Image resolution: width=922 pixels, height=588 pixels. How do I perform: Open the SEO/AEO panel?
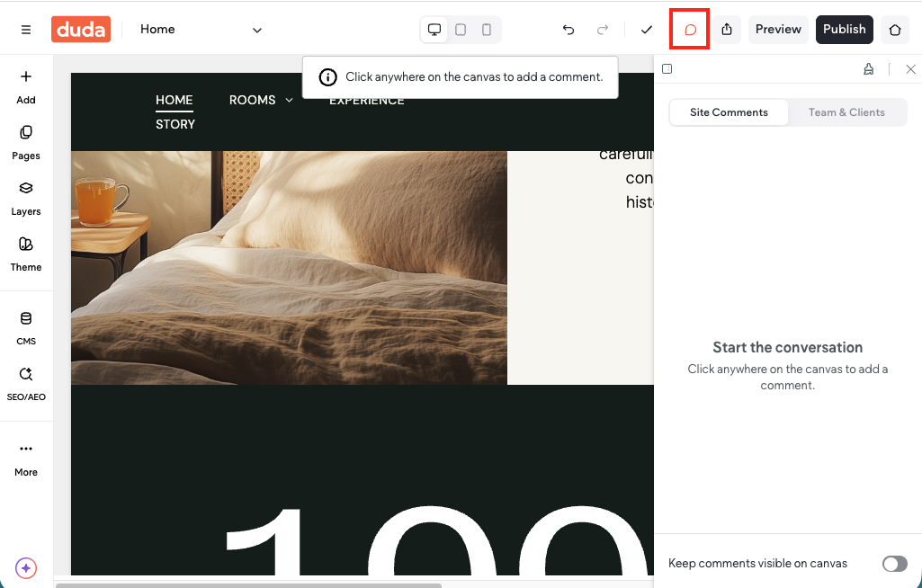tap(26, 384)
